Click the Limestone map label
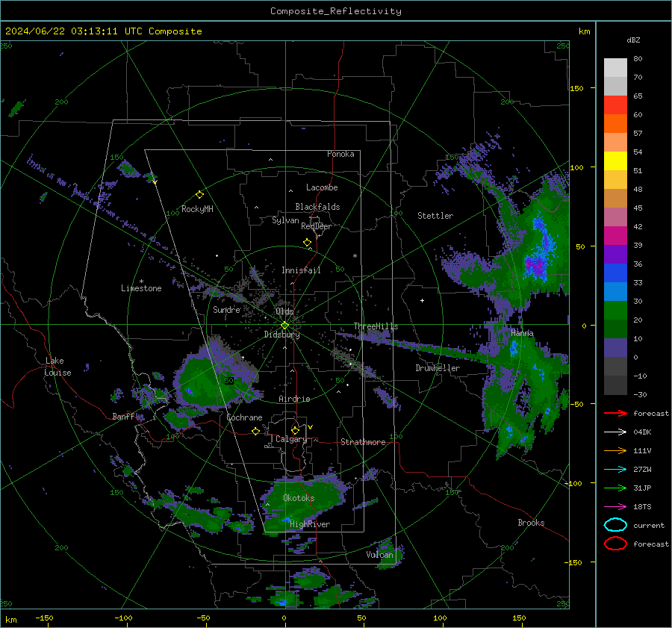The image size is (672, 628). pos(141,288)
